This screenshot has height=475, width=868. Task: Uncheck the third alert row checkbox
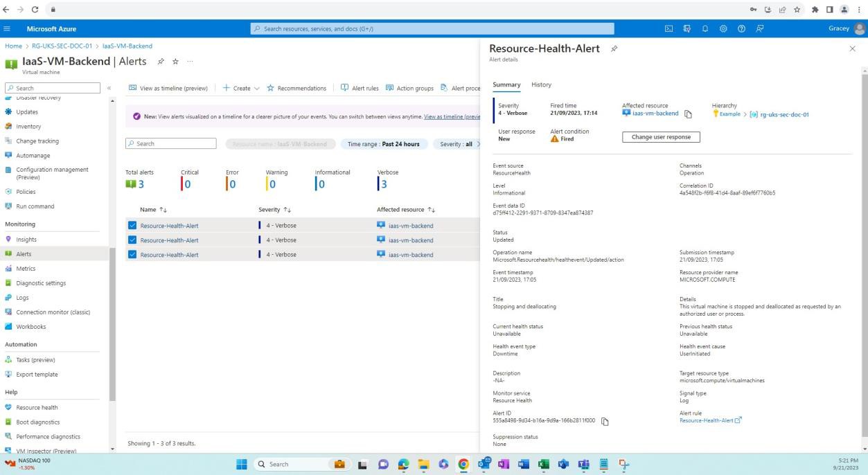click(134, 254)
